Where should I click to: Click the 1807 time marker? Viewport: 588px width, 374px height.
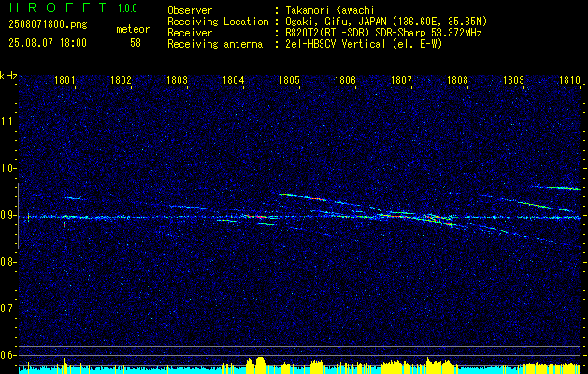tap(402, 80)
